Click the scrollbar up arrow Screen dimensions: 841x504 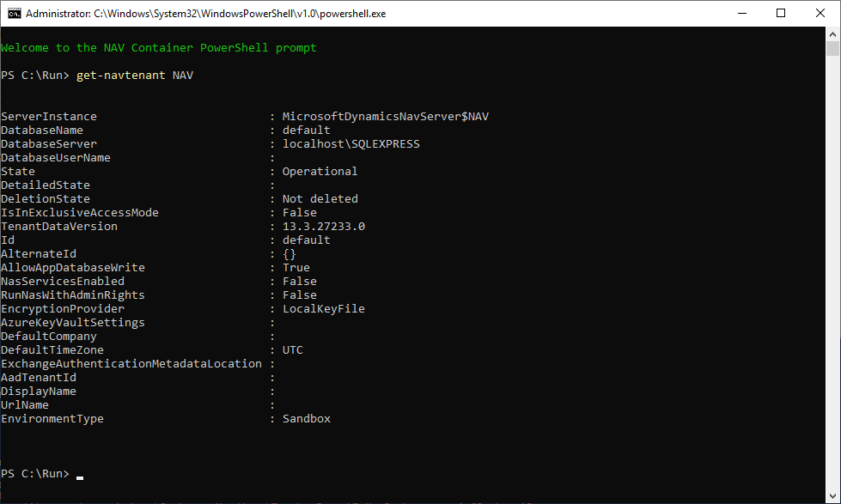pyautogui.click(x=832, y=35)
